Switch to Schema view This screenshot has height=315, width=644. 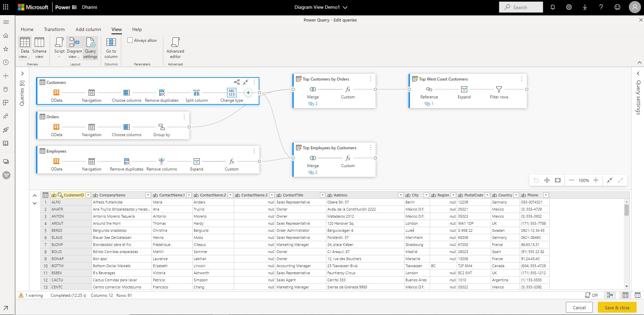[x=39, y=48]
